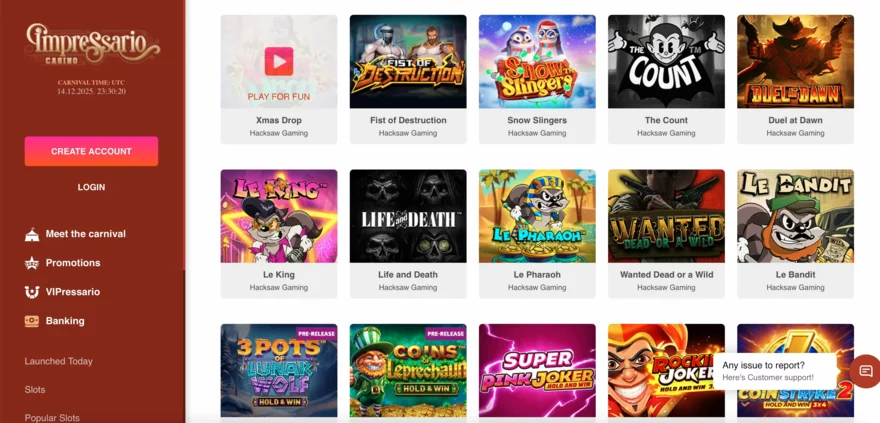Open the Snow Slingers game thumbnail

coord(537,62)
